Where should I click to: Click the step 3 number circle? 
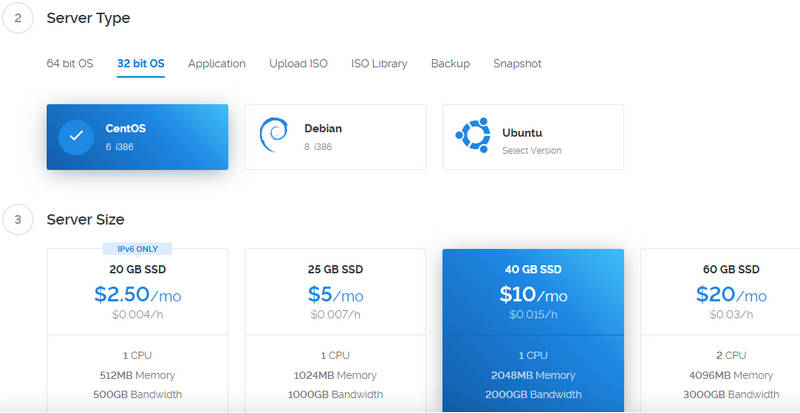(x=17, y=219)
